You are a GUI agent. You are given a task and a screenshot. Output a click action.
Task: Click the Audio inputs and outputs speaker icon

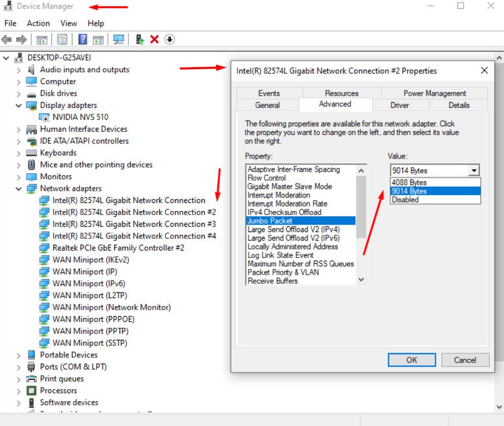coord(31,69)
